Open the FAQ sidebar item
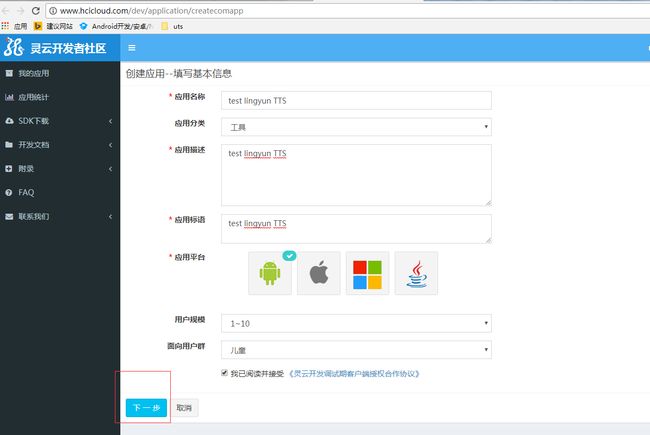The image size is (650, 435). [x=60, y=192]
